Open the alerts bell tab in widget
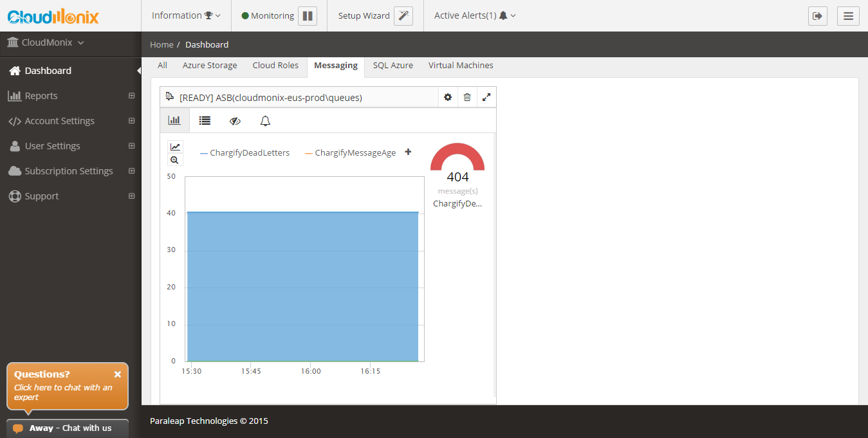Image resolution: width=868 pixels, height=438 pixels. pos(265,120)
